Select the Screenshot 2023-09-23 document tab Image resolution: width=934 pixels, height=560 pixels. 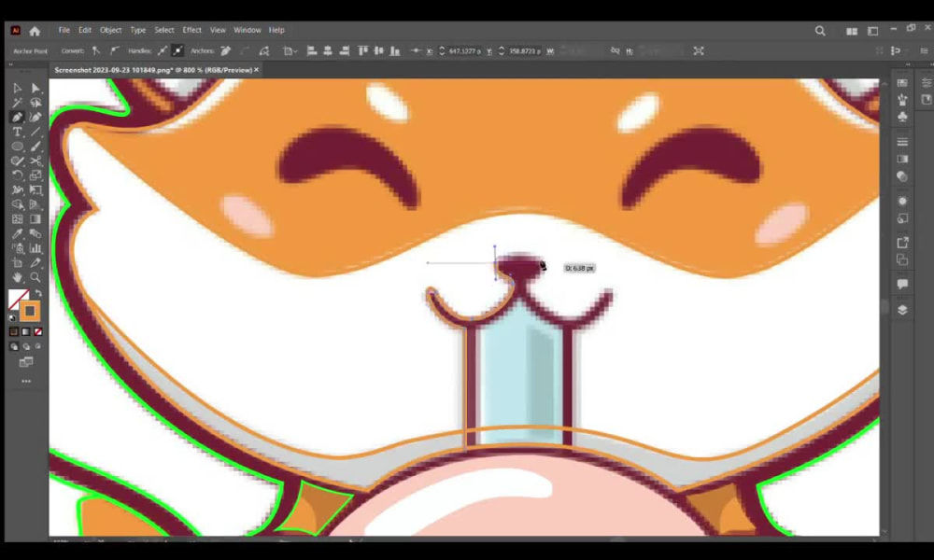click(x=149, y=69)
